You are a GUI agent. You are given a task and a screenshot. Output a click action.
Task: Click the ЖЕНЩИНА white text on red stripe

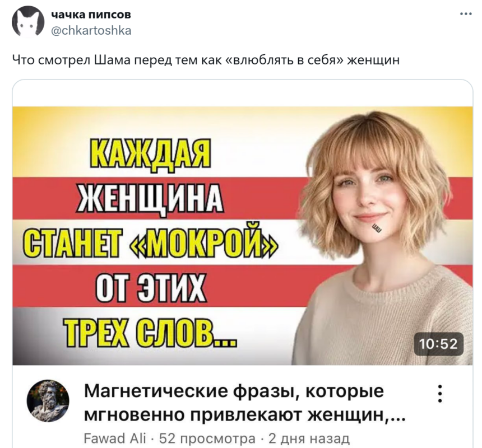point(150,198)
